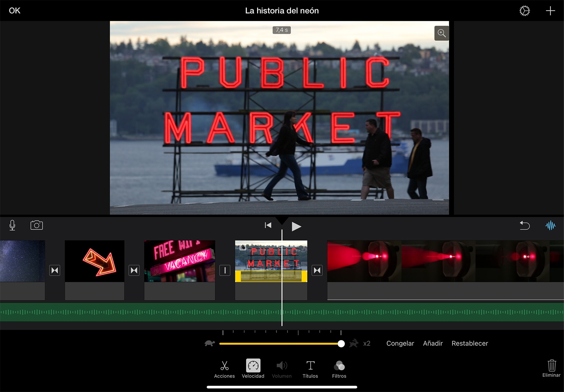This screenshot has height=392, width=564.
Task: Open project settings gear
Action: 525,11
